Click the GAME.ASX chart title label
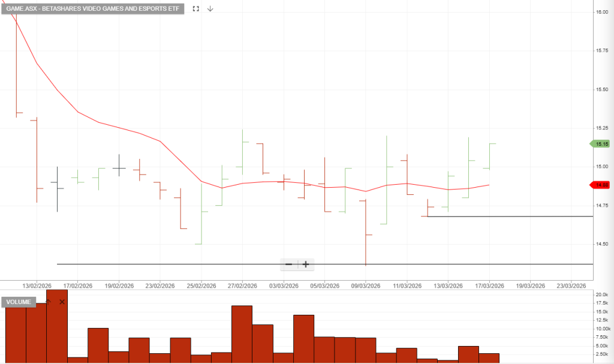Image resolution: width=614 pixels, height=364 pixels. [x=92, y=9]
